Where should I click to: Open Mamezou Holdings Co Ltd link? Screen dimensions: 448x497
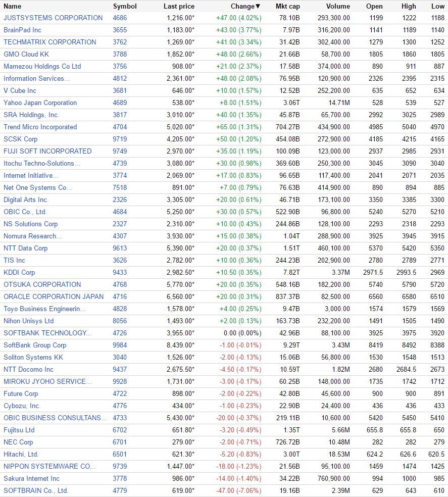[42, 66]
